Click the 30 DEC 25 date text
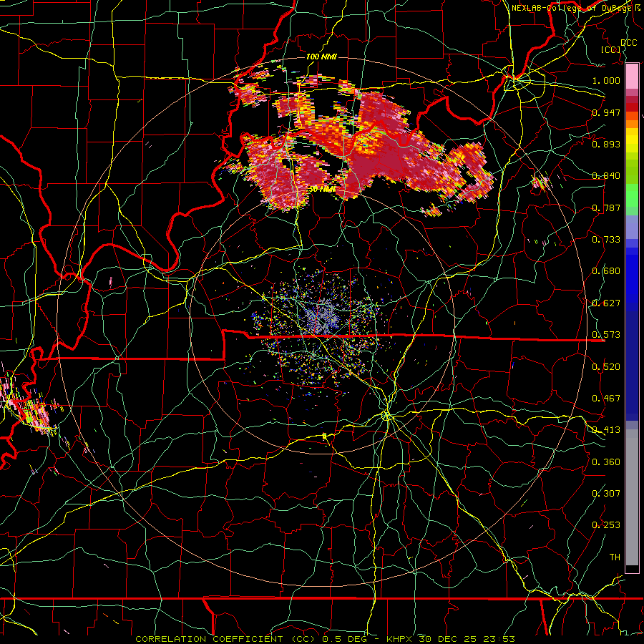644x644 pixels. 448,639
